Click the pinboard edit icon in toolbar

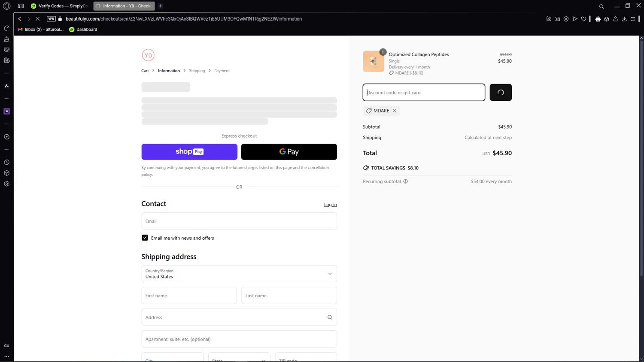point(549,19)
